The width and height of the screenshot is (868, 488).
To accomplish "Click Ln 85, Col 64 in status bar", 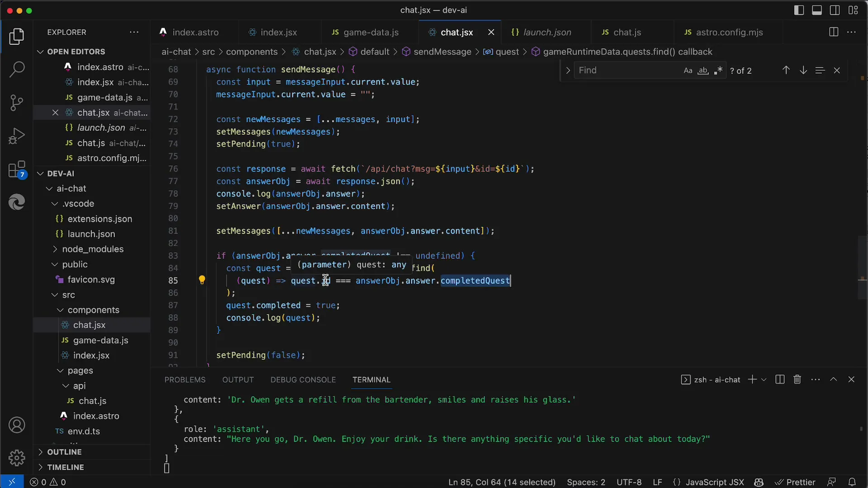I will tap(501, 482).
